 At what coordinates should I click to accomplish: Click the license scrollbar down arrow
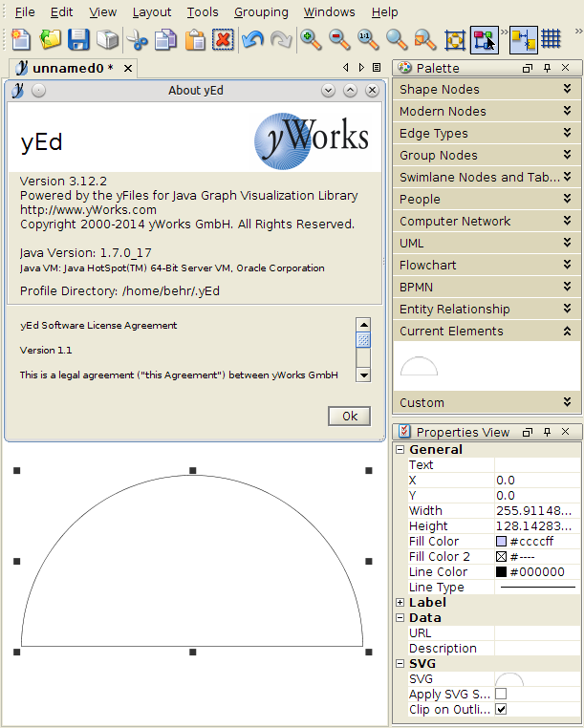coord(364,375)
